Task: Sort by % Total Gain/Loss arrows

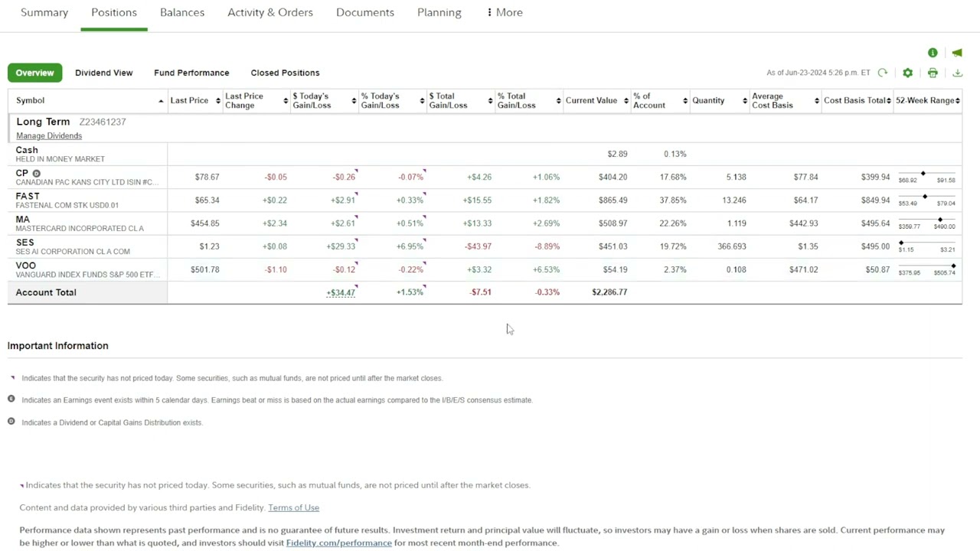Action: point(559,101)
